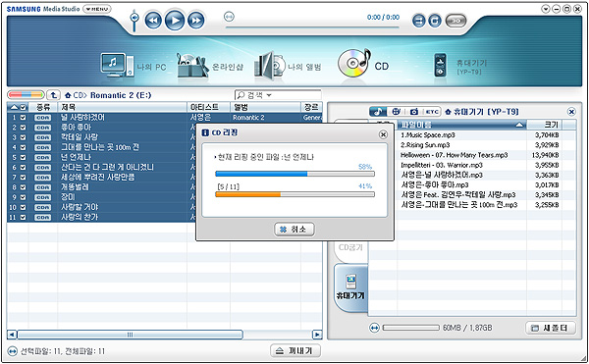The image size is (589, 364).
Task: Skip to next track button
Action: 196,21
